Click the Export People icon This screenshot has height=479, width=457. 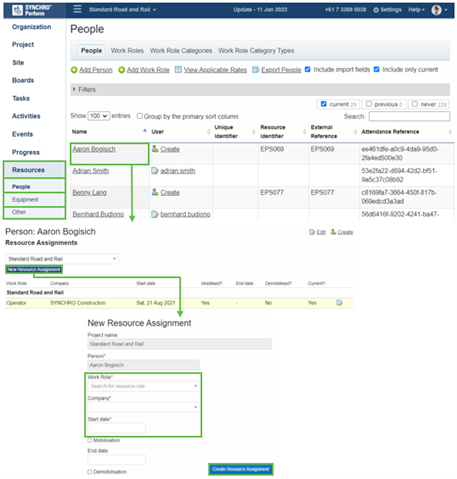(x=255, y=69)
